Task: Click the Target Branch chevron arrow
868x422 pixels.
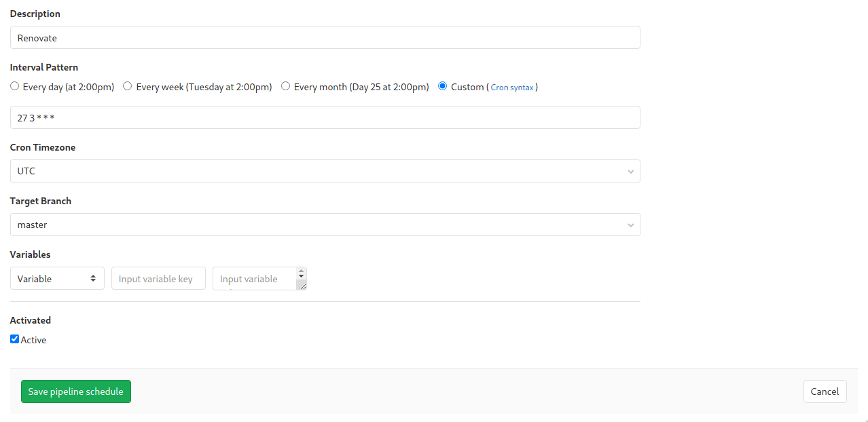Action: coord(631,225)
